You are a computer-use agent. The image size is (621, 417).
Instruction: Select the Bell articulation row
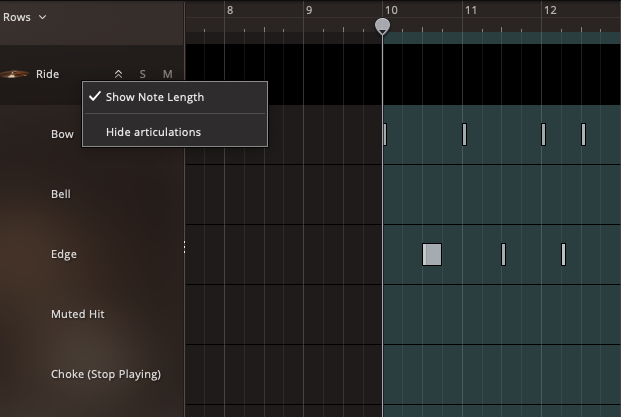tap(61, 194)
